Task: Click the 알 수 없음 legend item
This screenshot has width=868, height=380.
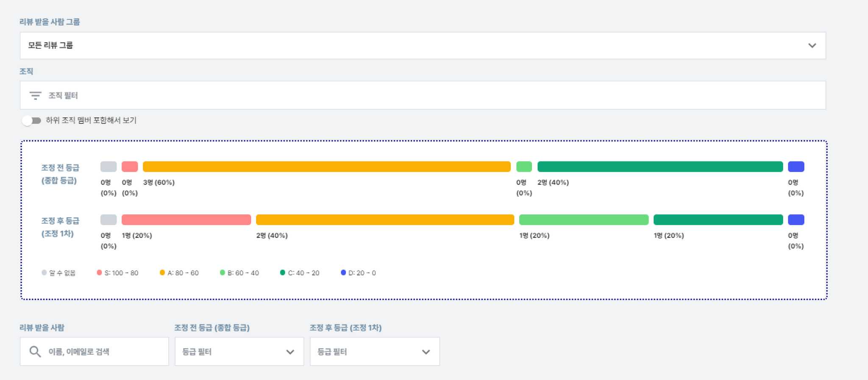Action: (x=58, y=273)
